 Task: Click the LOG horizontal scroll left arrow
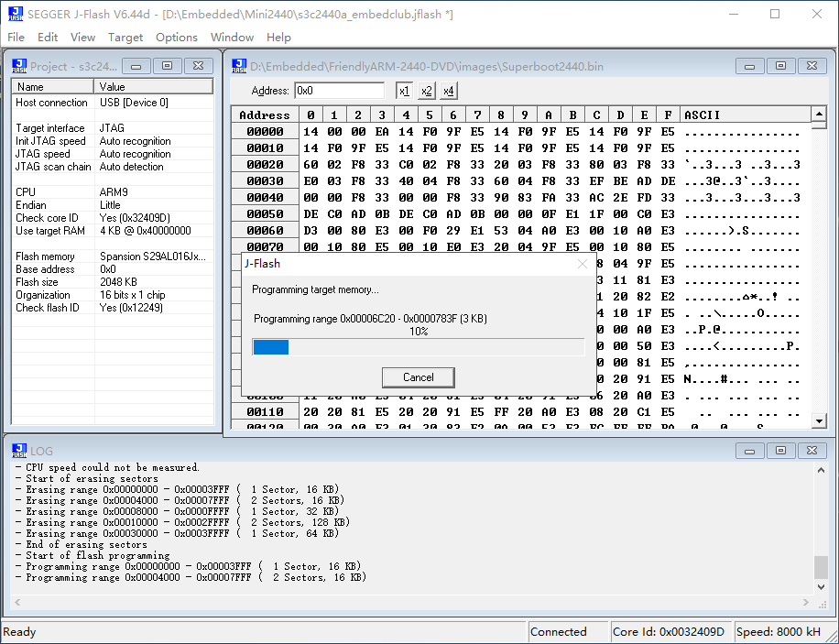point(17,603)
